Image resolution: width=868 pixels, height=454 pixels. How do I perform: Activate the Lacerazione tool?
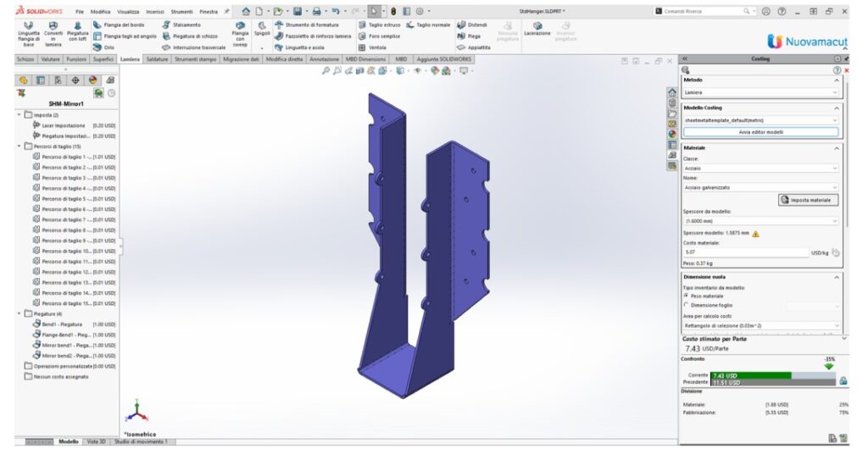[x=537, y=29]
